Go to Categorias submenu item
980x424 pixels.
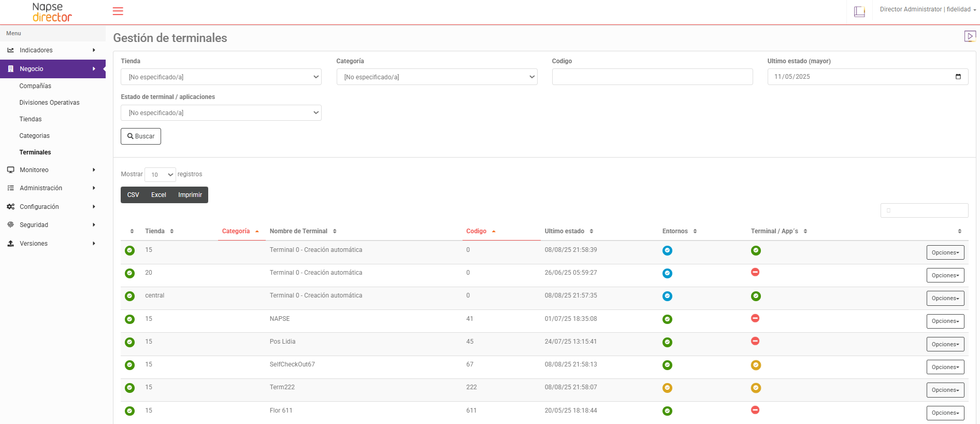(x=35, y=136)
